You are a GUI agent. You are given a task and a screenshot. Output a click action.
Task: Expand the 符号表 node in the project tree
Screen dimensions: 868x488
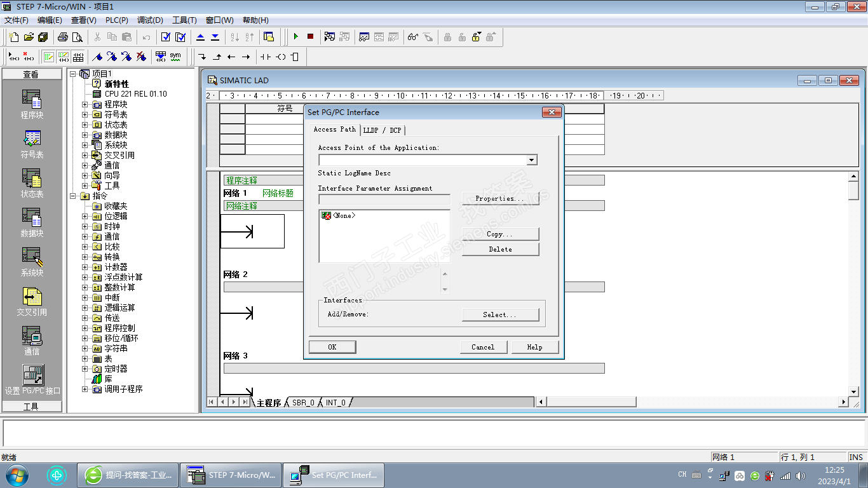pyautogui.click(x=85, y=114)
